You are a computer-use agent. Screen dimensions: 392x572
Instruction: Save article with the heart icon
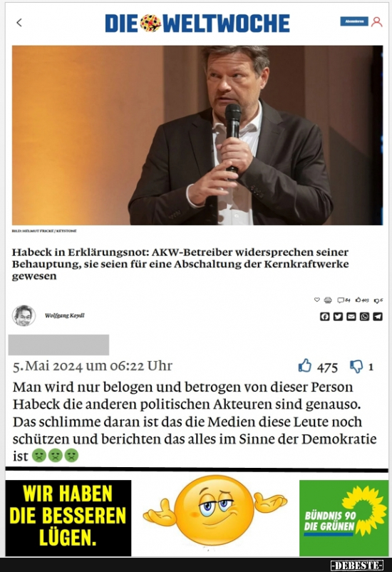point(317,300)
